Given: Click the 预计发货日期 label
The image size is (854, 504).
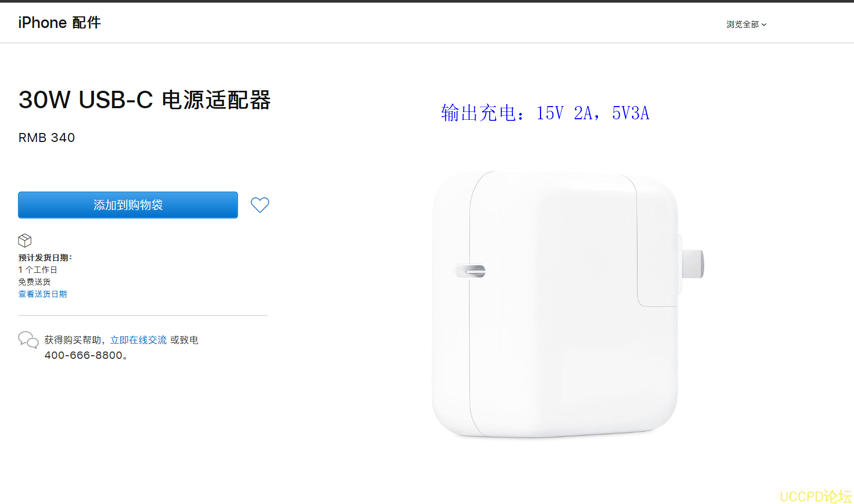Looking at the screenshot, I should click(45, 258).
